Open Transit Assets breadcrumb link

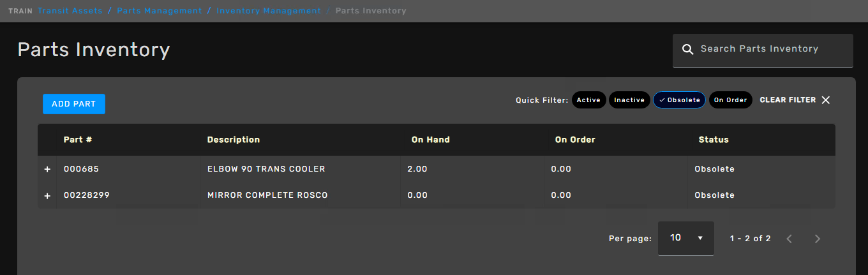click(x=70, y=11)
